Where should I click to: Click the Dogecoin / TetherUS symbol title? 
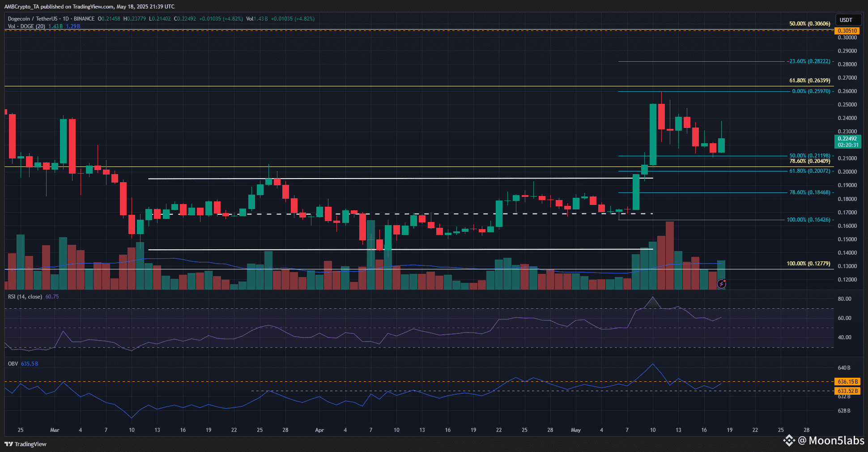point(33,19)
